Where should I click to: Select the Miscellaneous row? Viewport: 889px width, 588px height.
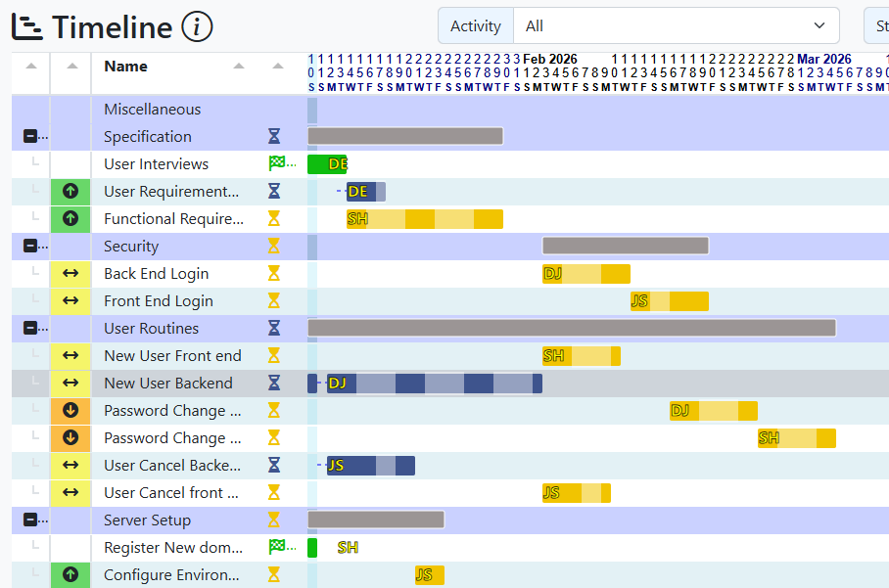pyautogui.click(x=152, y=110)
